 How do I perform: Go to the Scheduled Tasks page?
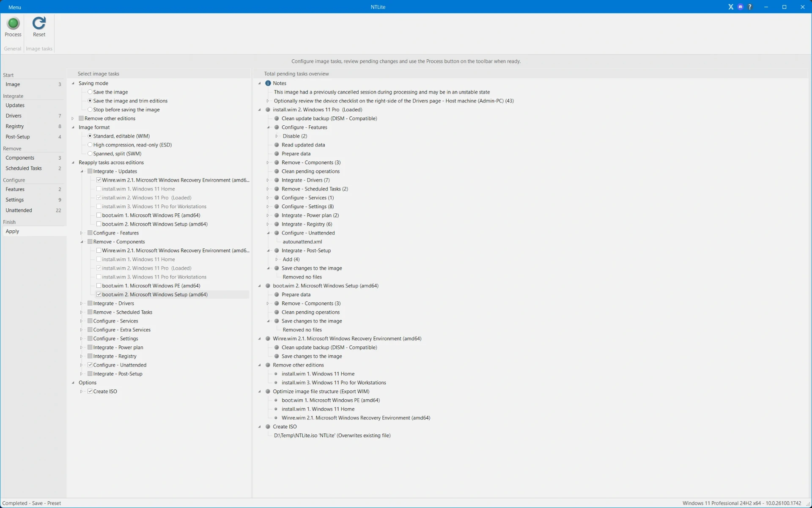coord(33,168)
